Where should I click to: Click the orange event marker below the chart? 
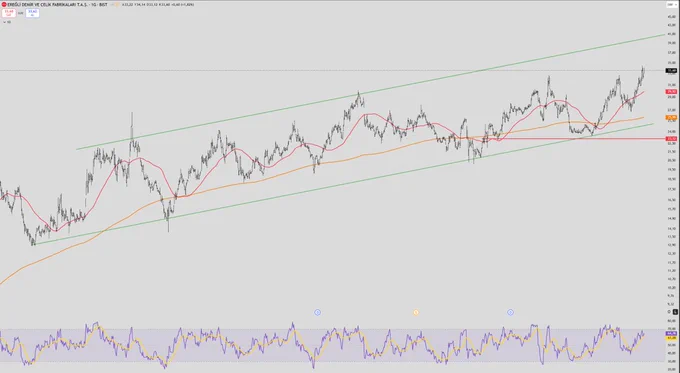point(416,312)
